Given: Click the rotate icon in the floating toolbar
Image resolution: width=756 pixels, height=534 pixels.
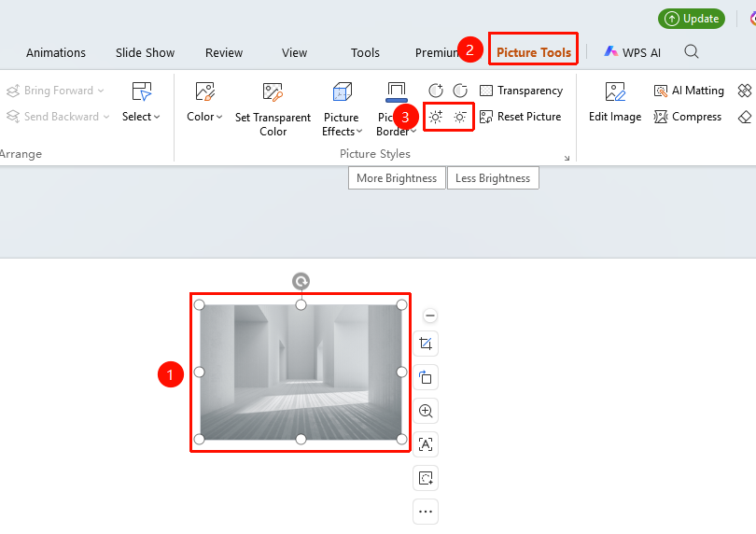Looking at the screenshot, I should [426, 377].
